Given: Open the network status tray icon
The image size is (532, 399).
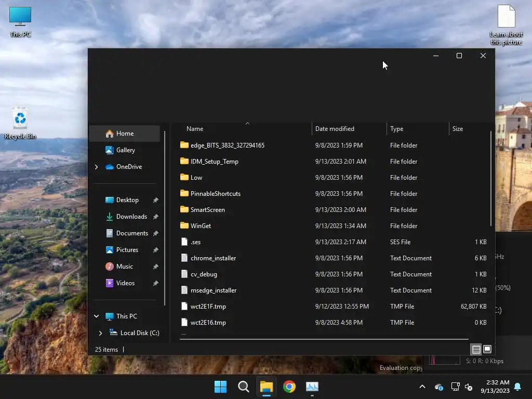Looking at the screenshot, I should (x=455, y=387).
